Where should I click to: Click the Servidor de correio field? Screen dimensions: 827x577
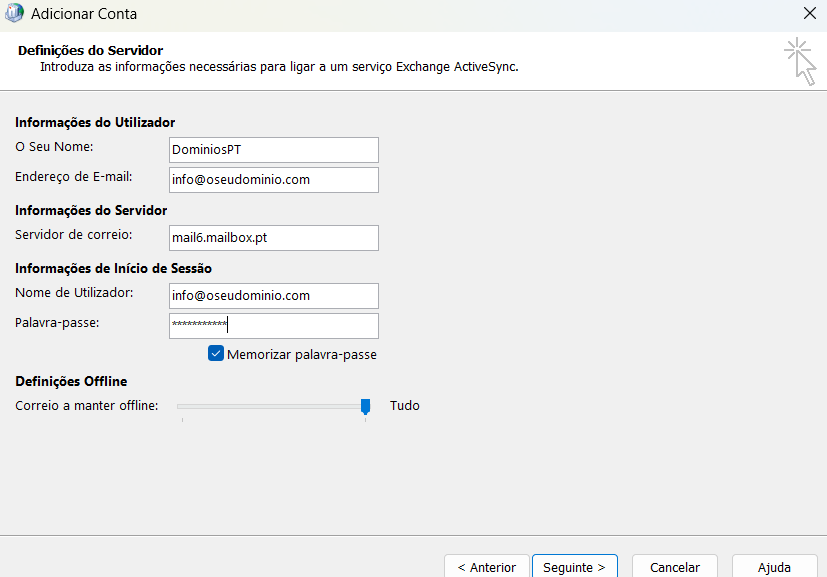[x=274, y=238]
